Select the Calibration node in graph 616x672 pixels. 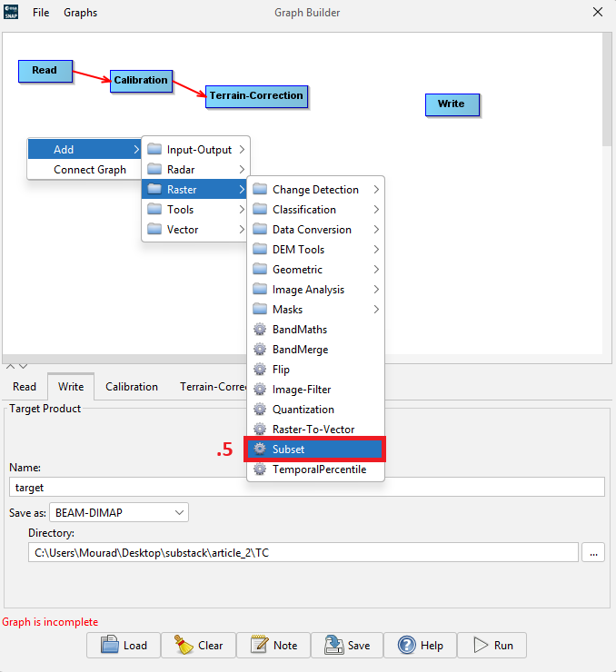(141, 81)
